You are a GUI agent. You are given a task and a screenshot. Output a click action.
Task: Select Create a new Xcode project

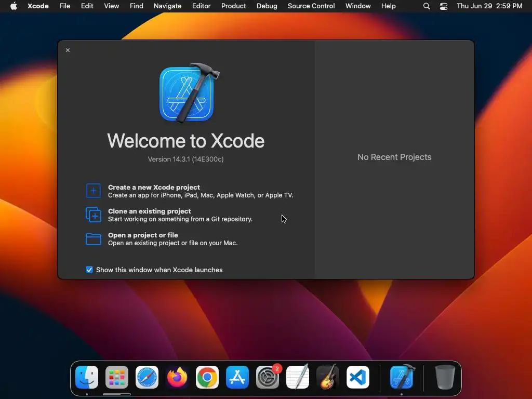click(189, 191)
